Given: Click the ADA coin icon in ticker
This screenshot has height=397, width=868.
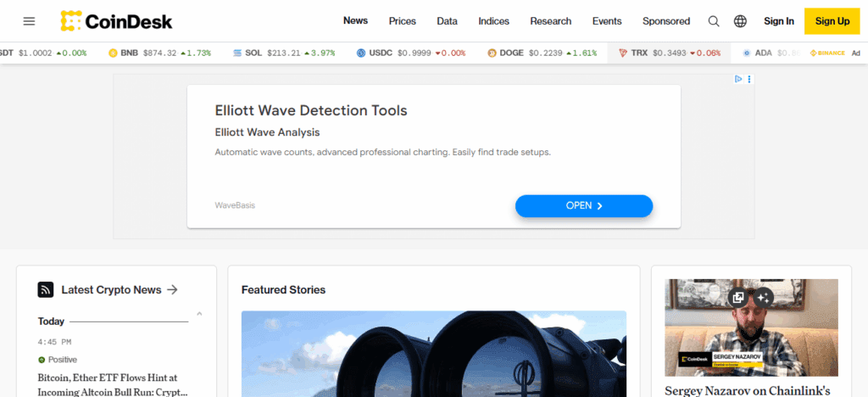Looking at the screenshot, I should [747, 53].
